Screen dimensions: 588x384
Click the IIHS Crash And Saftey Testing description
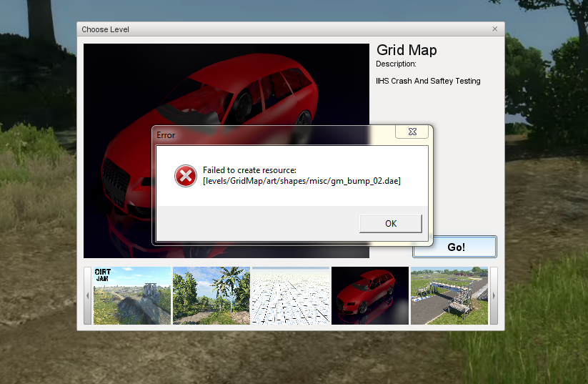428,81
